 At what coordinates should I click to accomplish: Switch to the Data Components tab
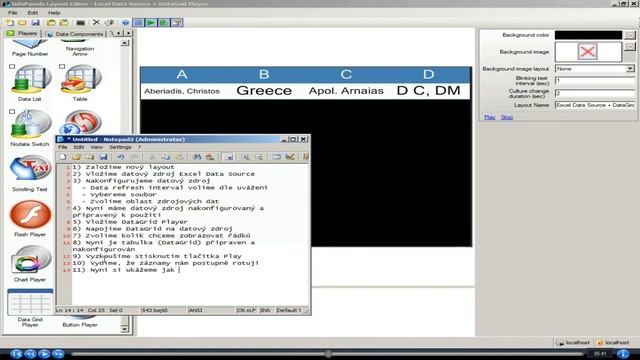pyautogui.click(x=75, y=34)
